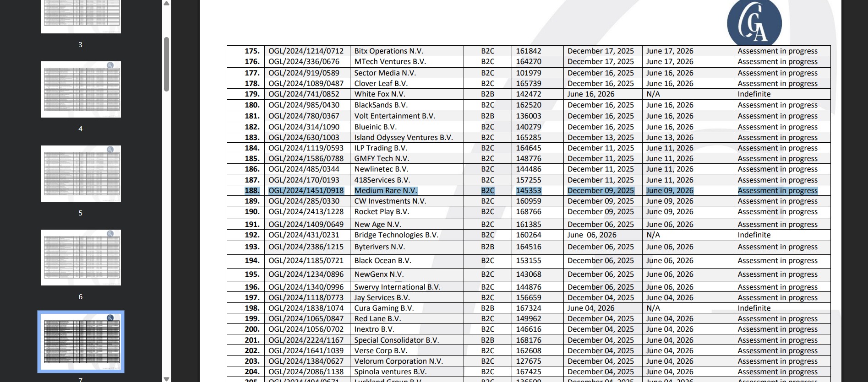Select 'Velorum Corporation N.V.' cell

pyautogui.click(x=407, y=361)
